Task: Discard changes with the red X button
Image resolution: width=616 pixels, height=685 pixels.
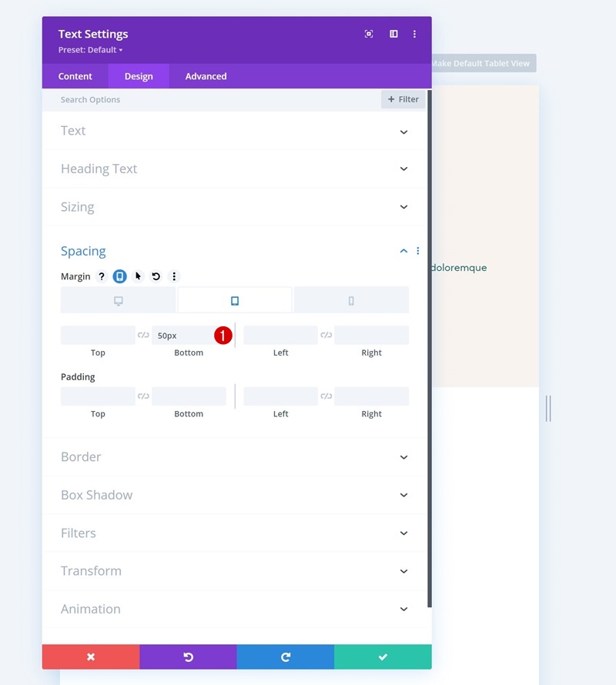Action: [x=91, y=657]
